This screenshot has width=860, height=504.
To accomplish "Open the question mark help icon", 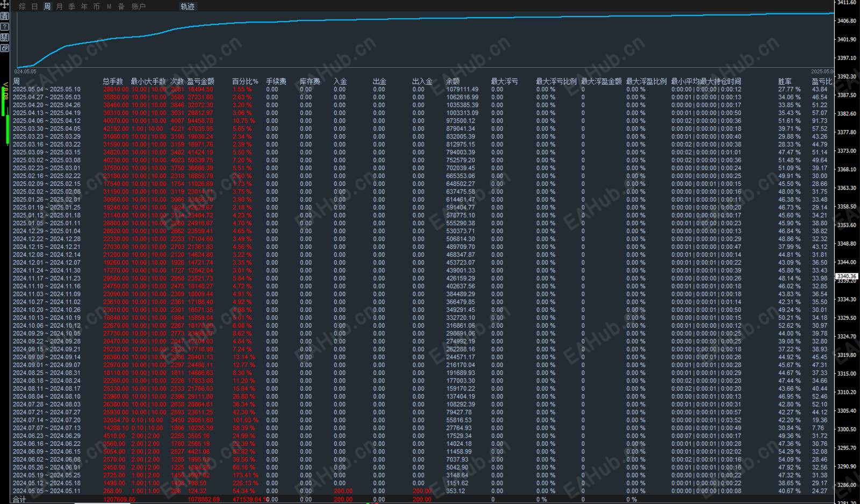I will tap(4, 27).
